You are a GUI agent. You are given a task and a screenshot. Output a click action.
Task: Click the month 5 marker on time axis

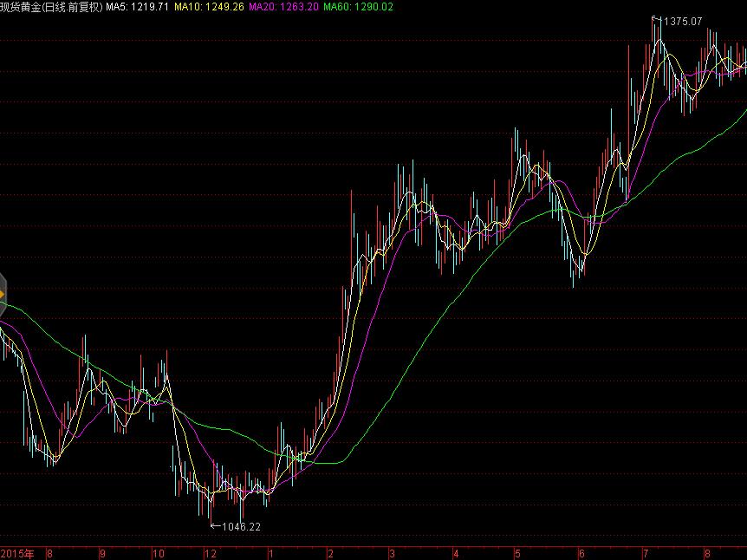coord(517,554)
